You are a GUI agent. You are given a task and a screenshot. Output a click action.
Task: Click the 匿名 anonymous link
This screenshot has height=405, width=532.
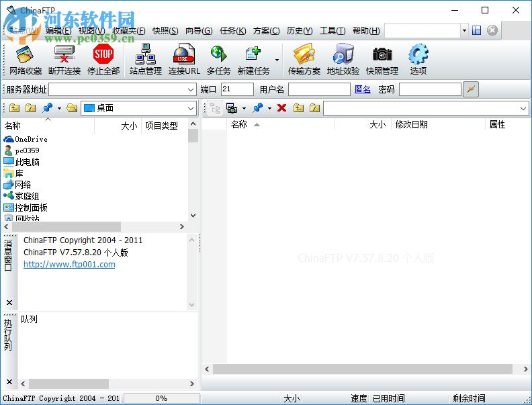point(362,89)
